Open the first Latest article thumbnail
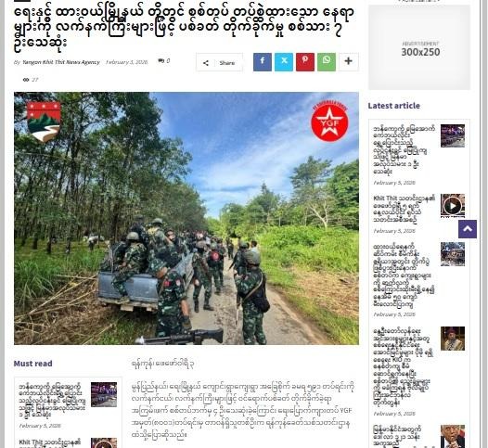The image size is (488, 448). click(453, 136)
